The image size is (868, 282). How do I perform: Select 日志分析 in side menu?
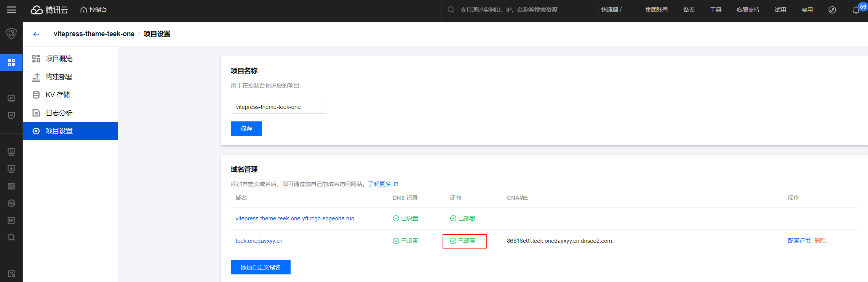[x=59, y=113]
